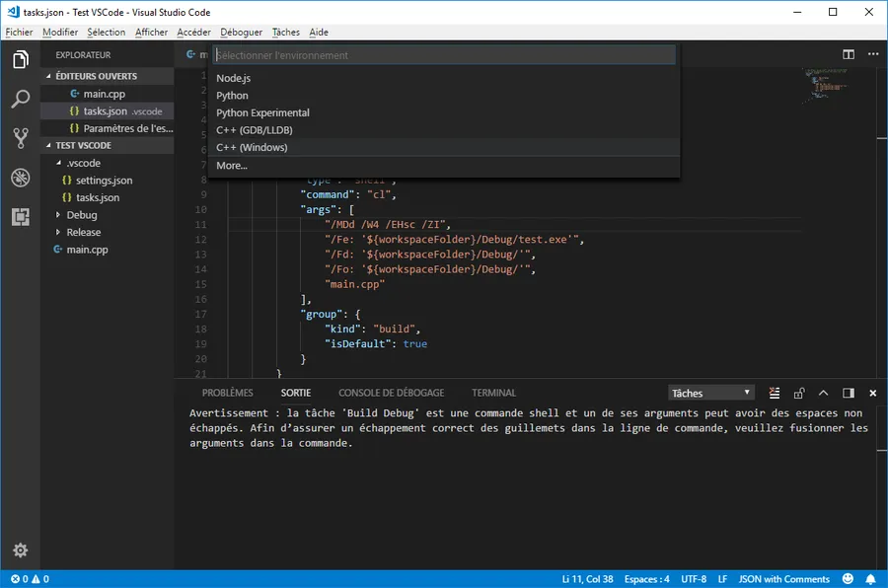Select tasks.json in the open editors list

coord(108,111)
